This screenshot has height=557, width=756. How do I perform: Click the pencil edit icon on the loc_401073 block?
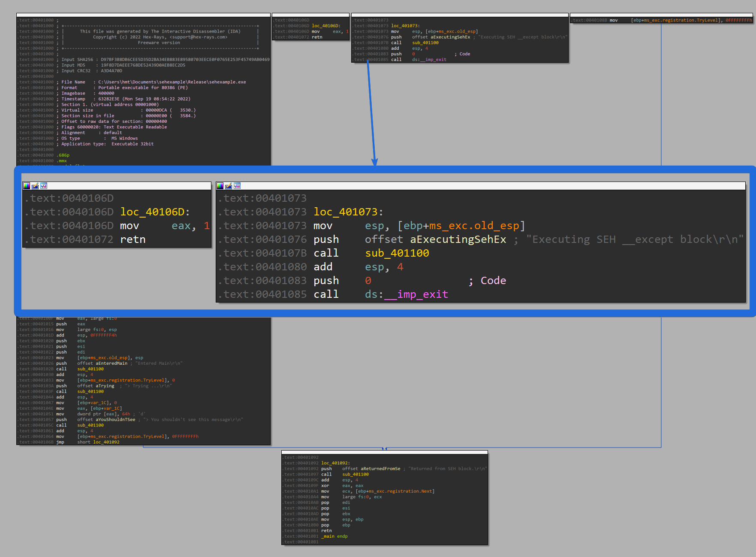(x=228, y=186)
